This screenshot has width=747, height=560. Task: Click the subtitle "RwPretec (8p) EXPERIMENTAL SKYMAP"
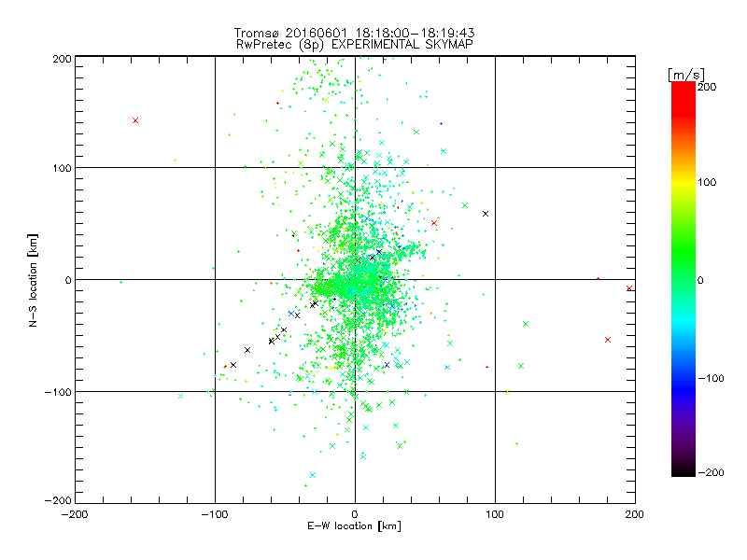[x=355, y=44]
